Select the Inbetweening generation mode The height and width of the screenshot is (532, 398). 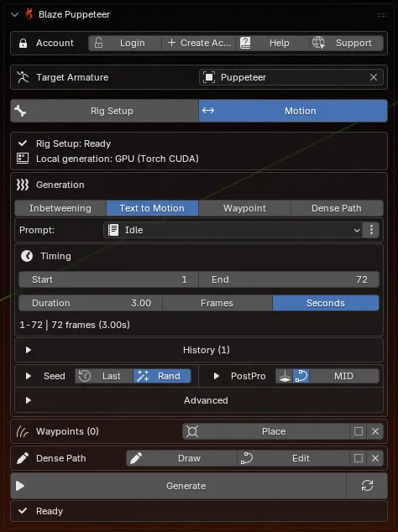click(x=60, y=208)
